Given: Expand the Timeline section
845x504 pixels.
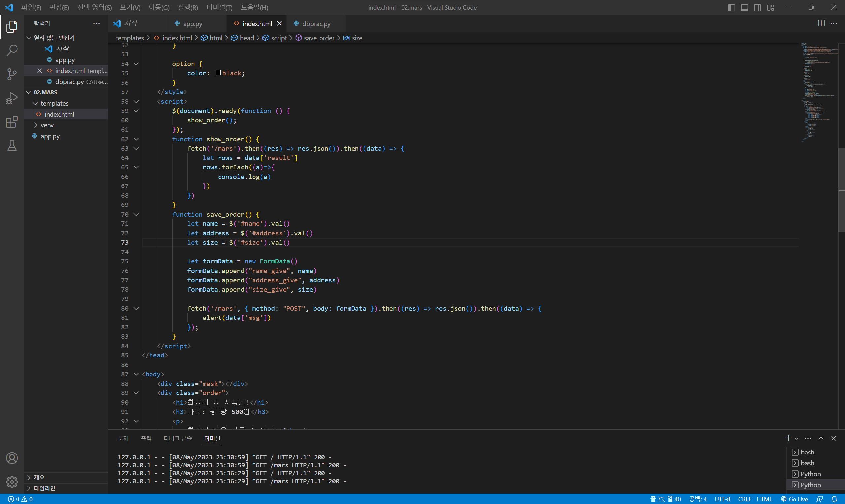Looking at the screenshot, I should click(66, 488).
